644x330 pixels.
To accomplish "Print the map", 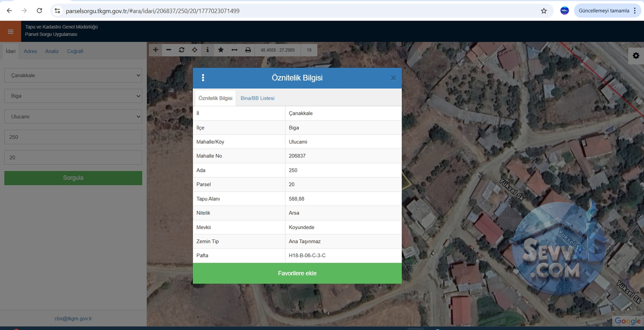I will click(x=248, y=50).
